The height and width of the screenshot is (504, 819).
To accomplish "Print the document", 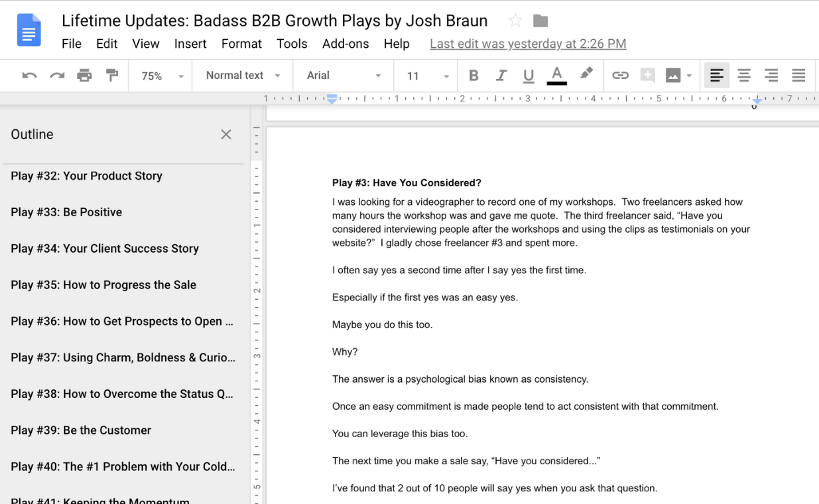I will 84,75.
